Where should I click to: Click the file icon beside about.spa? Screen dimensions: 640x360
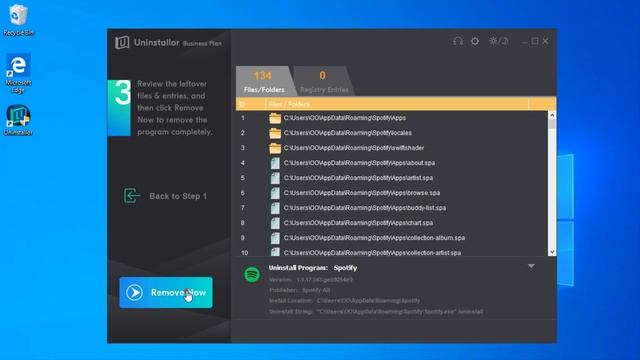click(275, 163)
